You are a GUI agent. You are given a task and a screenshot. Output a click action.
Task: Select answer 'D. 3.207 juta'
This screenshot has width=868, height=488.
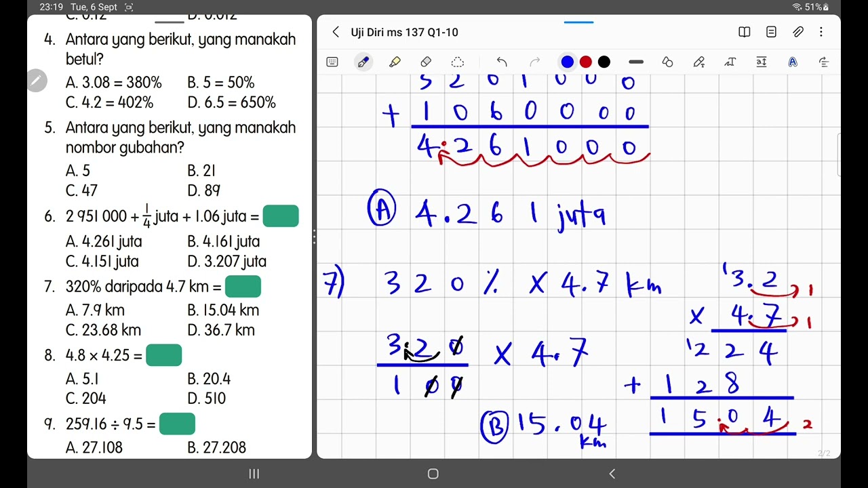(227, 262)
